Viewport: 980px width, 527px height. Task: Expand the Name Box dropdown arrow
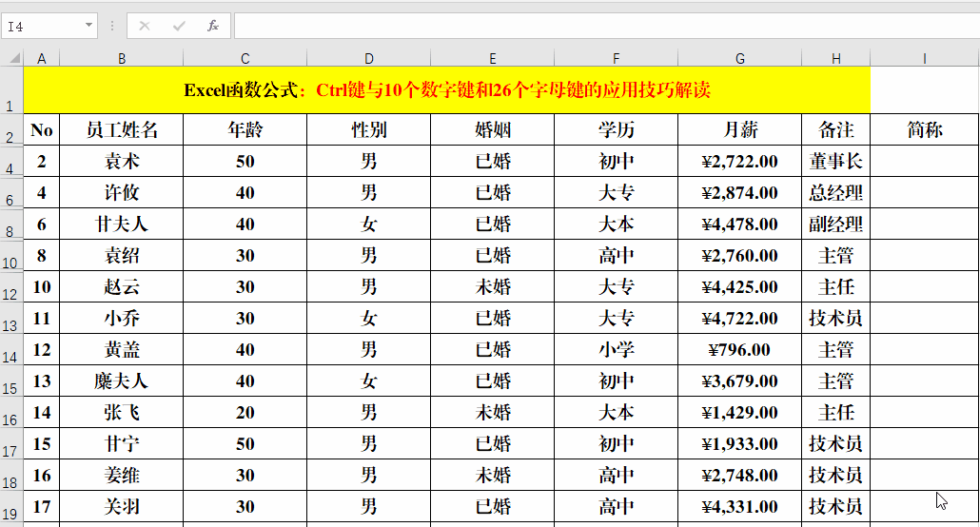click(88, 26)
